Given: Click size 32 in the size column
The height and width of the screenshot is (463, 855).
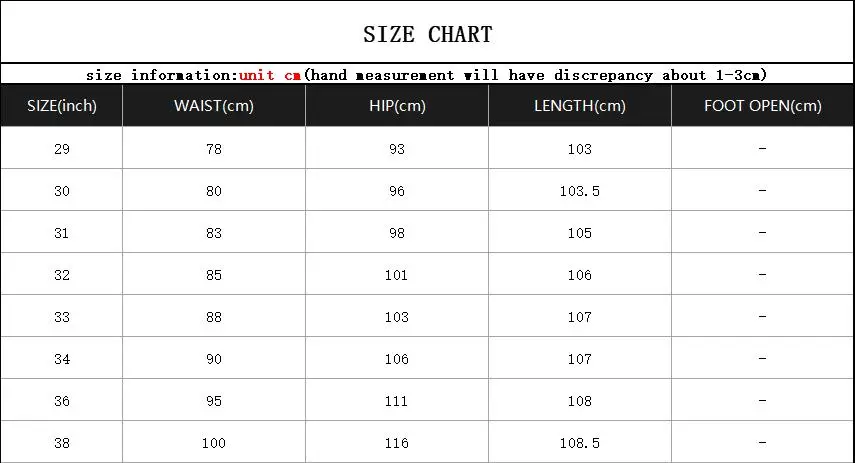Looking at the screenshot, I should pos(62,275).
